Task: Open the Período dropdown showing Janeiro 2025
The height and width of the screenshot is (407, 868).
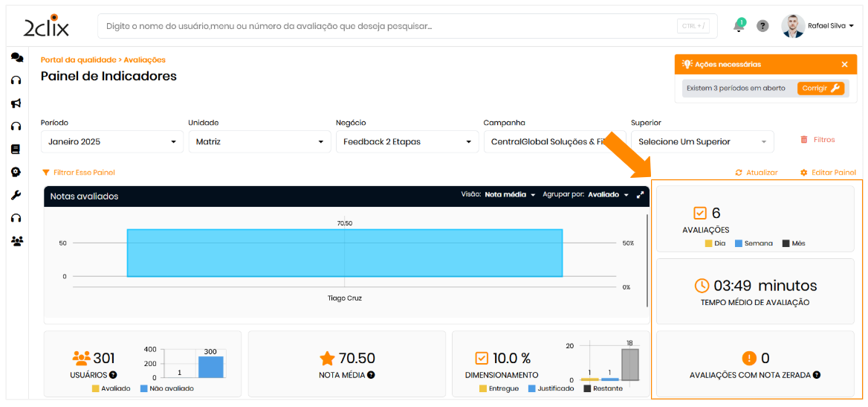Action: [x=111, y=141]
